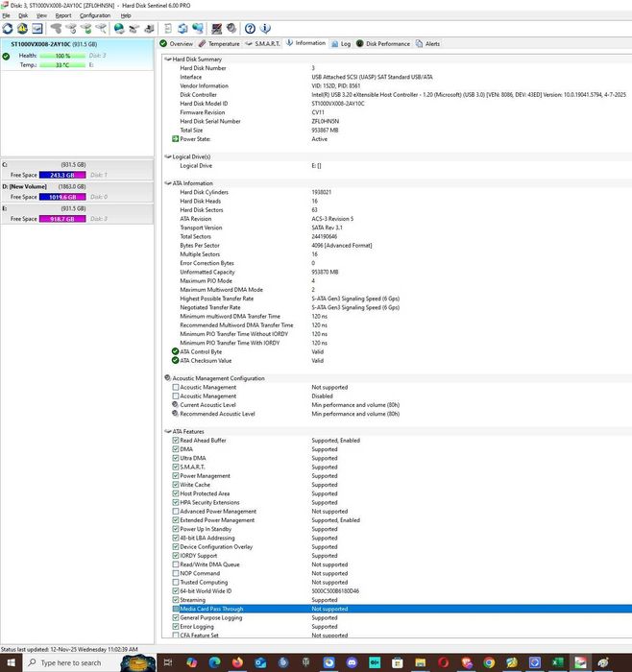The width and height of the screenshot is (632, 672).
Task: Open Discord from the taskbar
Action: click(x=352, y=662)
